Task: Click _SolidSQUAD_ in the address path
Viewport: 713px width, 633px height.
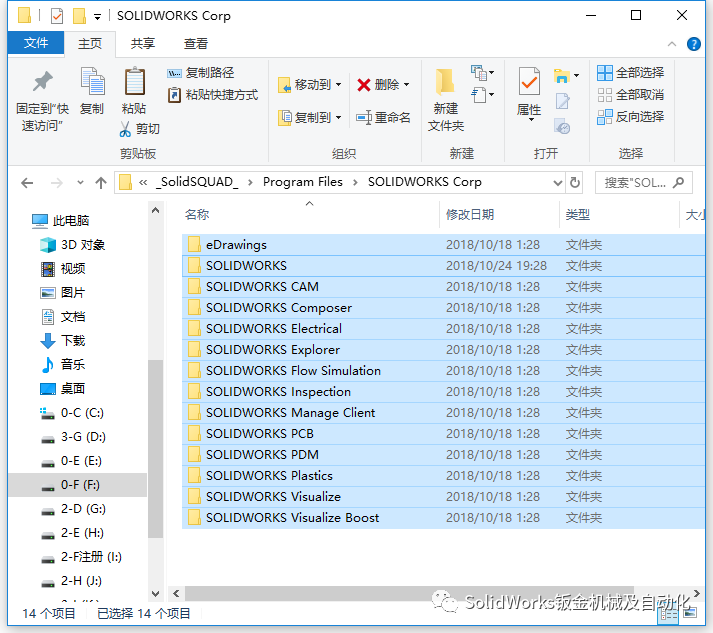Action: pos(197,182)
